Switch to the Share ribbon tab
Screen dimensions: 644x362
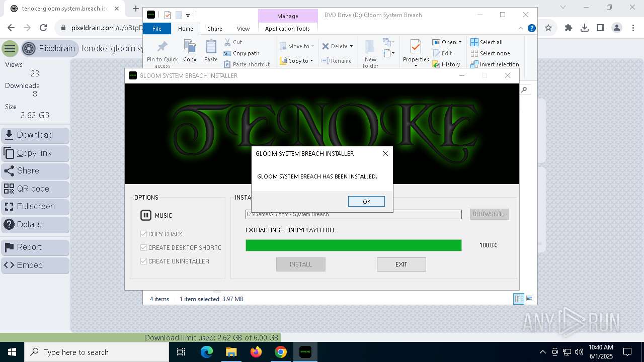215,29
